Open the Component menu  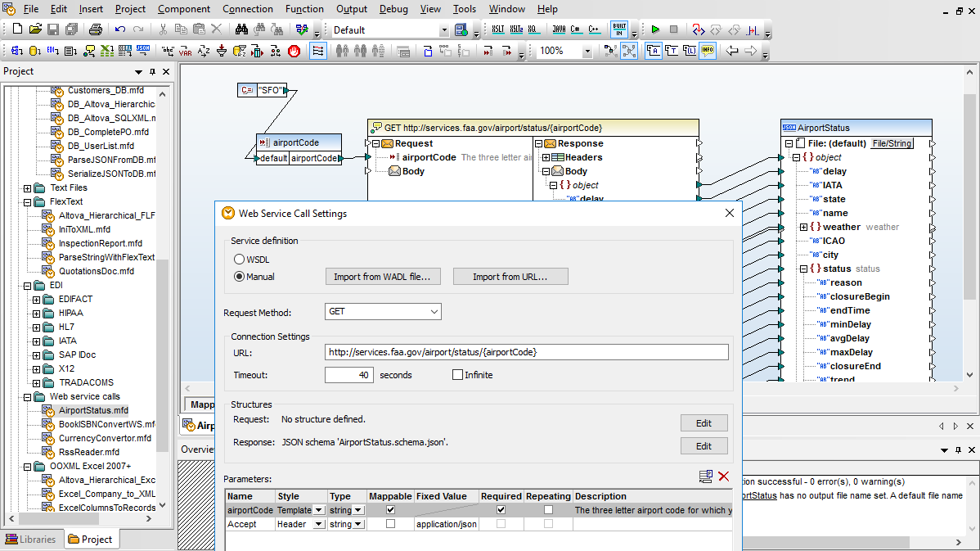pyautogui.click(x=184, y=9)
